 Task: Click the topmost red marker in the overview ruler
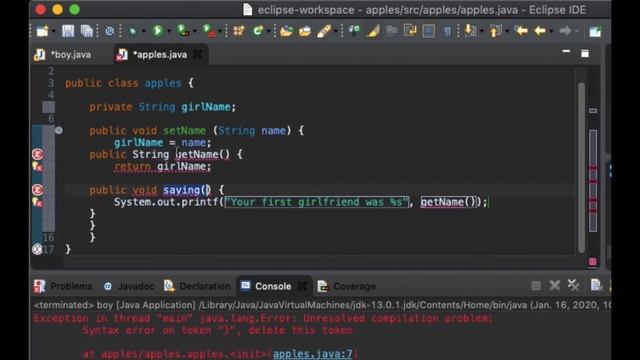[593, 167]
